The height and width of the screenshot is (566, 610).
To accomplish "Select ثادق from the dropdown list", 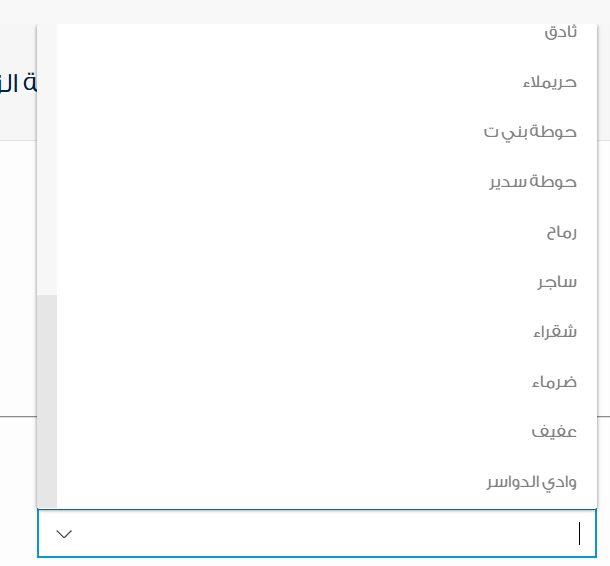I will (x=560, y=32).
